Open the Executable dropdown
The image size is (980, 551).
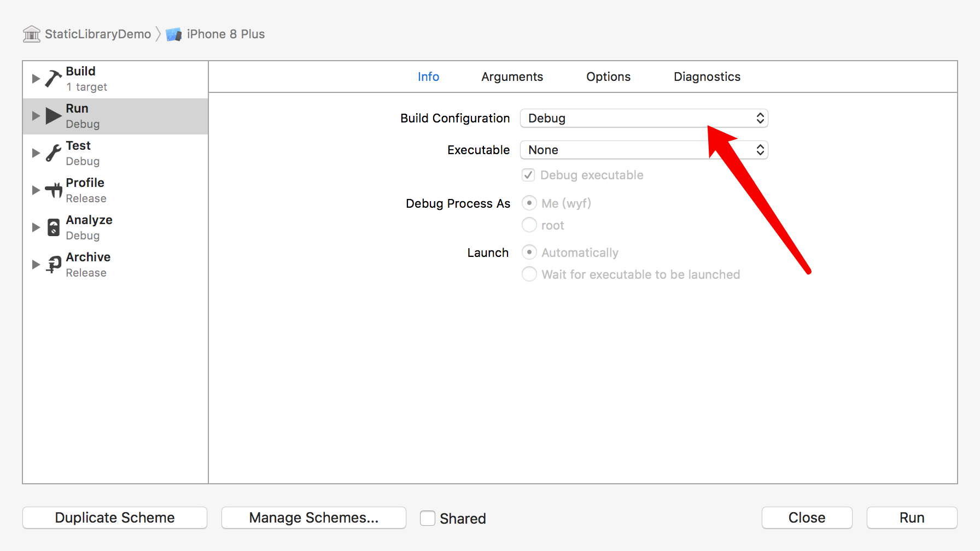[644, 150]
